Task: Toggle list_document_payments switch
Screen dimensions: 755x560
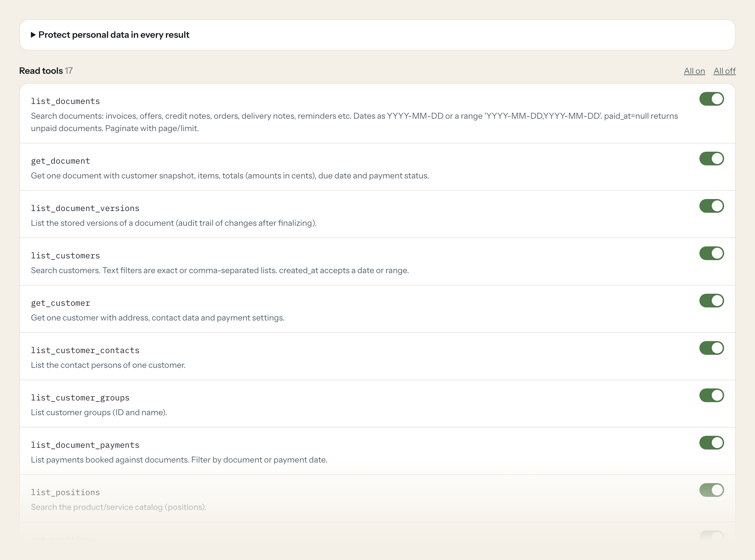Action: coord(712,443)
